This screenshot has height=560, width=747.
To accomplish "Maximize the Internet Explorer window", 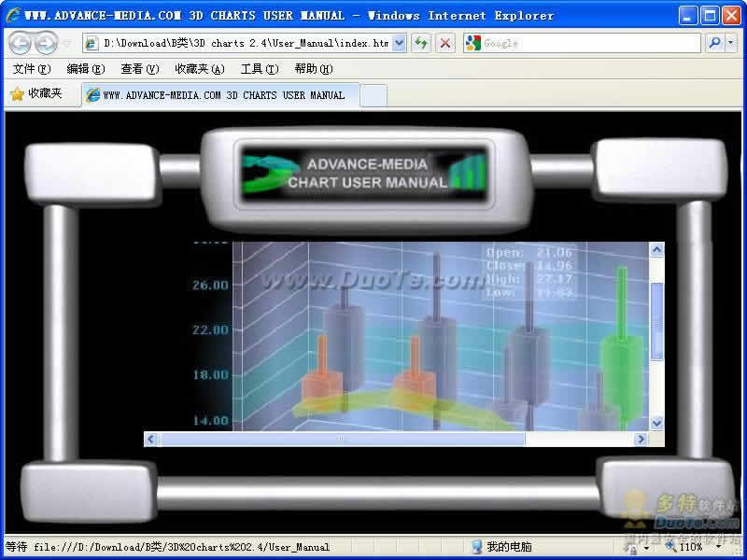I will coord(710,16).
